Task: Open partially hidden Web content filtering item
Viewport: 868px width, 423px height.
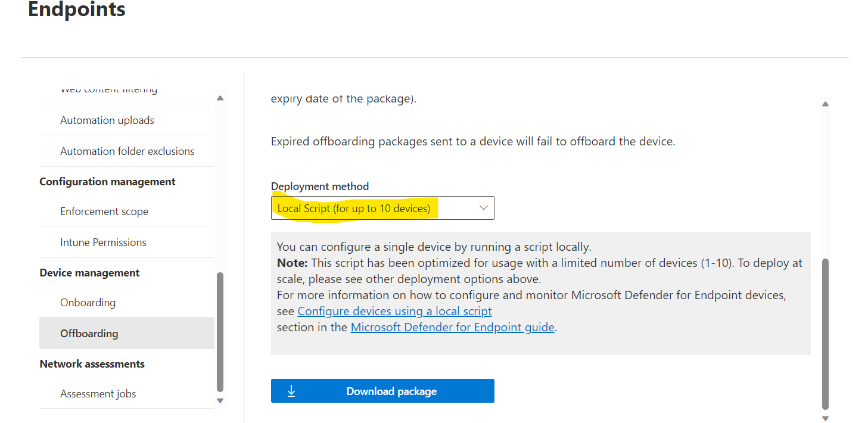Action: pos(109,91)
